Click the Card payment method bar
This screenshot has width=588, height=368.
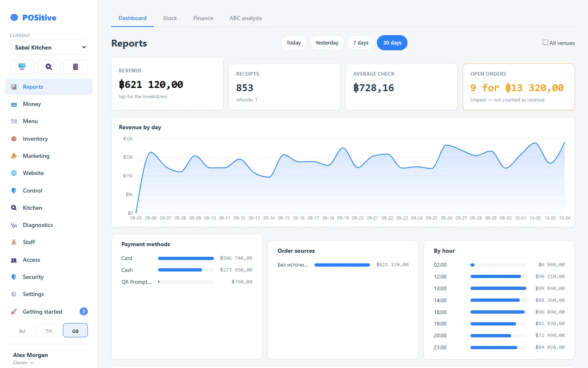point(186,258)
